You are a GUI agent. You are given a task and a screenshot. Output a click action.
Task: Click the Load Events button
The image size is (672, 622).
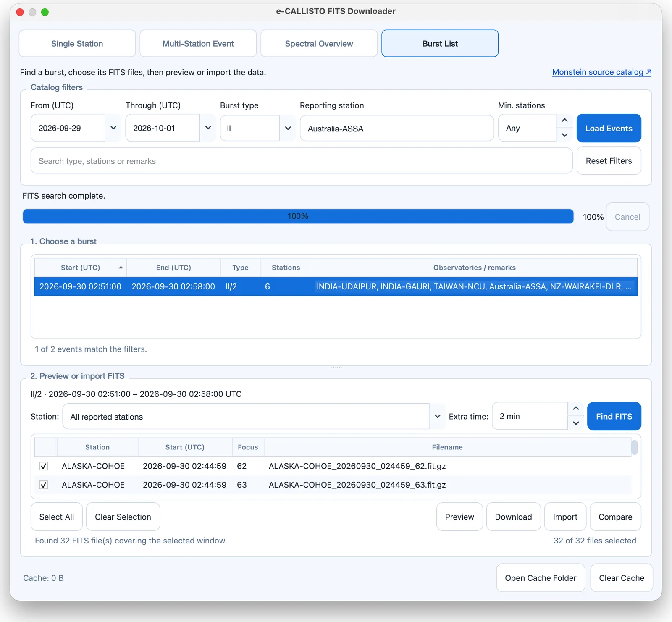pos(609,128)
